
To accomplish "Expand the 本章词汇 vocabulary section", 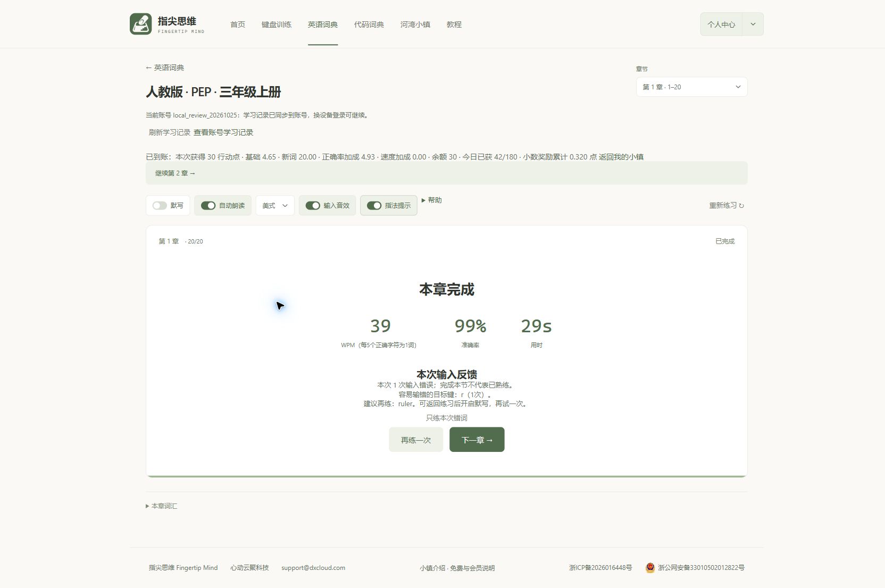I will click(x=162, y=506).
